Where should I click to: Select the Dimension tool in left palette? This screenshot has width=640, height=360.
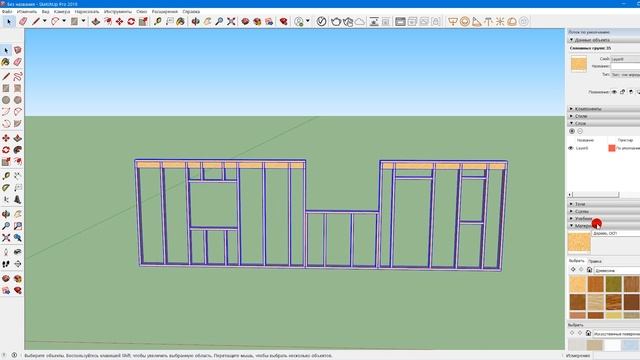click(18, 176)
